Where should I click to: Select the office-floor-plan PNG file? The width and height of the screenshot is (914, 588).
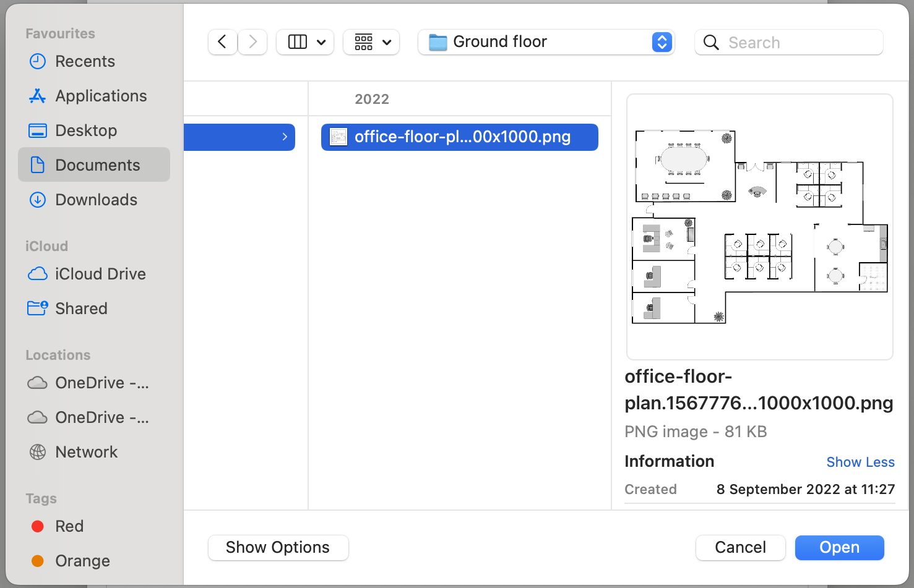click(459, 137)
